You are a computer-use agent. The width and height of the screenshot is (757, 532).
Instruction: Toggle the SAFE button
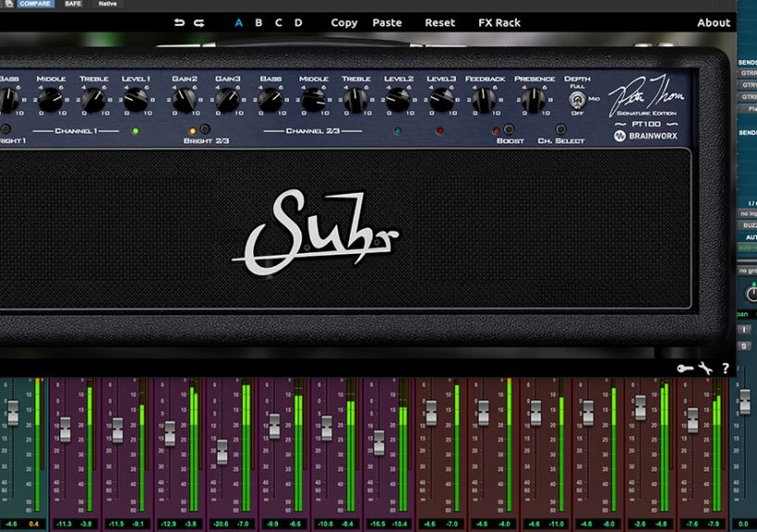point(73,4)
